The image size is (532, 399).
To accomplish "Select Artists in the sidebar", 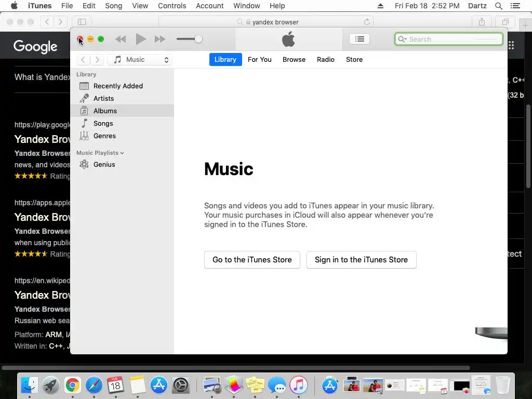I will pyautogui.click(x=122, y=98).
